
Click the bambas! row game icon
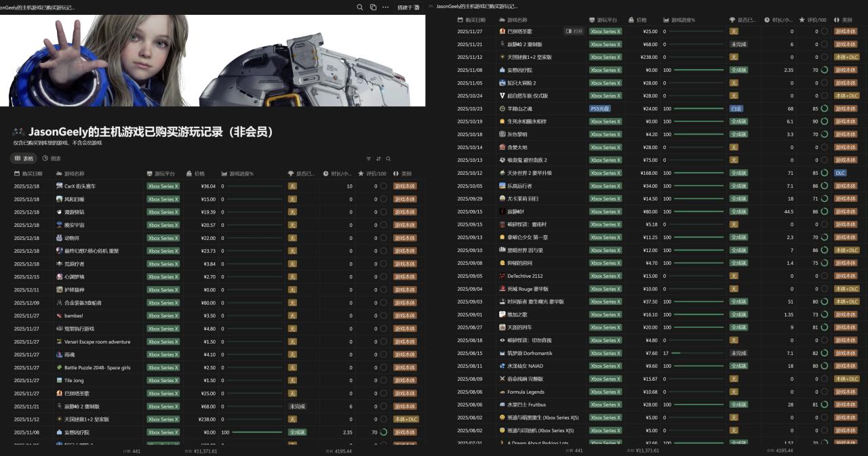click(x=60, y=316)
